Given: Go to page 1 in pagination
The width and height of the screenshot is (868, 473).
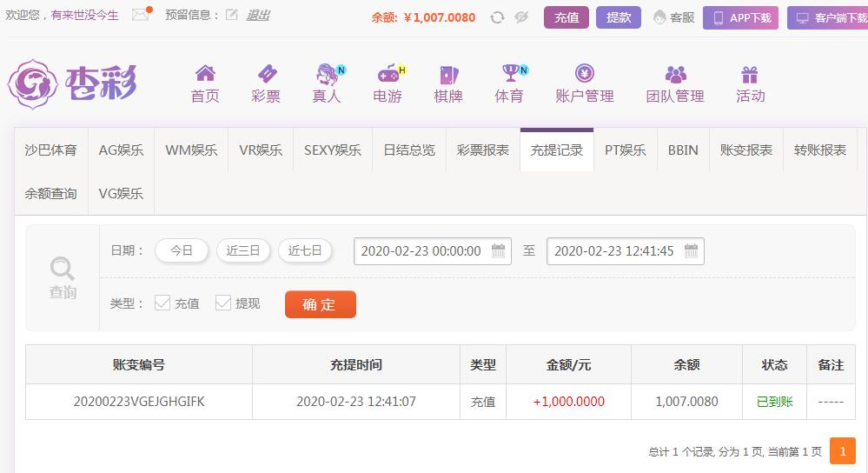Looking at the screenshot, I should pyautogui.click(x=843, y=451).
